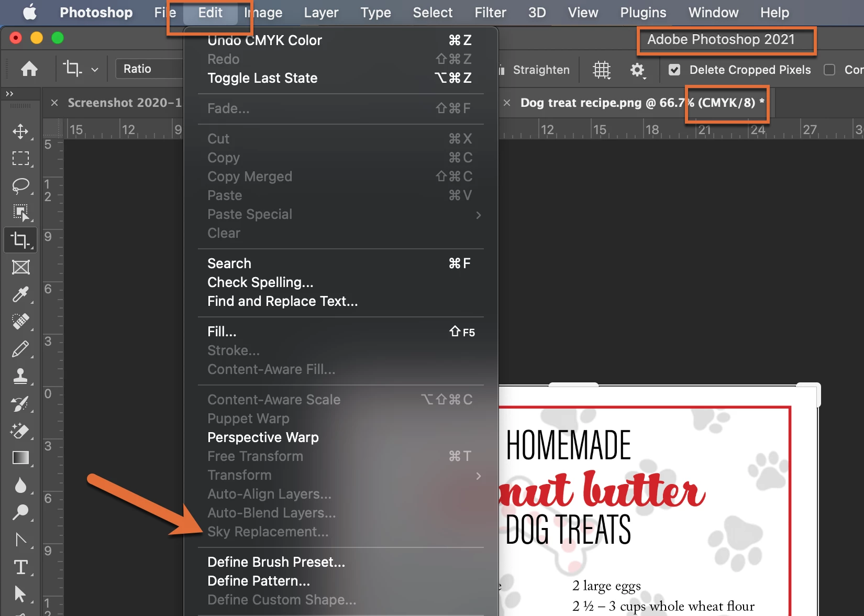Open the Type menu
The image size is (864, 616).
pyautogui.click(x=375, y=12)
